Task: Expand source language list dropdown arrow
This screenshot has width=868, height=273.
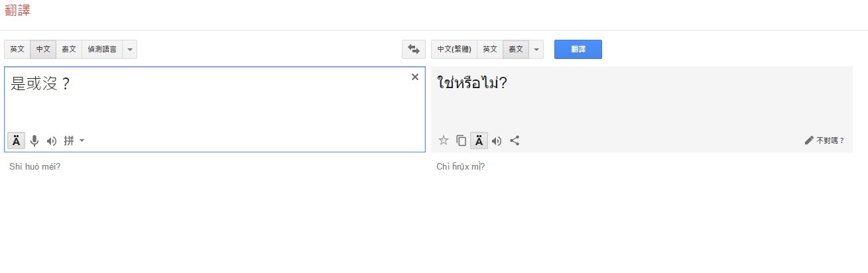Action: coord(130,49)
